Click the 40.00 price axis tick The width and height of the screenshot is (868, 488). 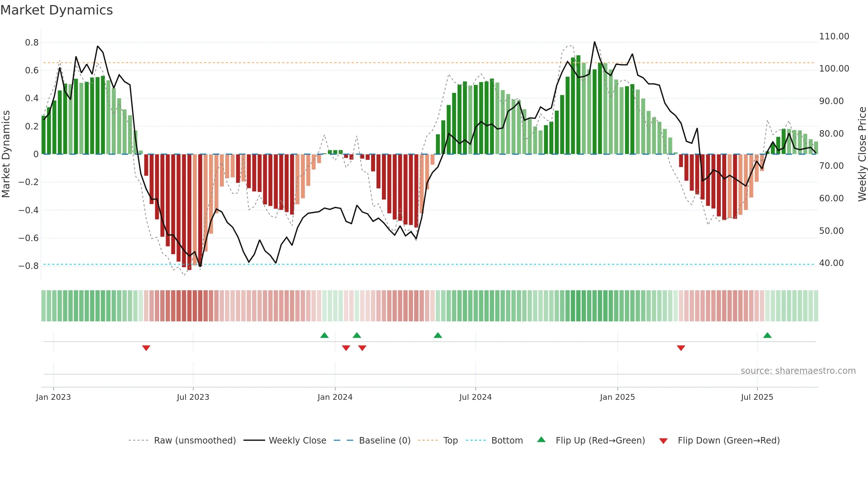coord(831,263)
